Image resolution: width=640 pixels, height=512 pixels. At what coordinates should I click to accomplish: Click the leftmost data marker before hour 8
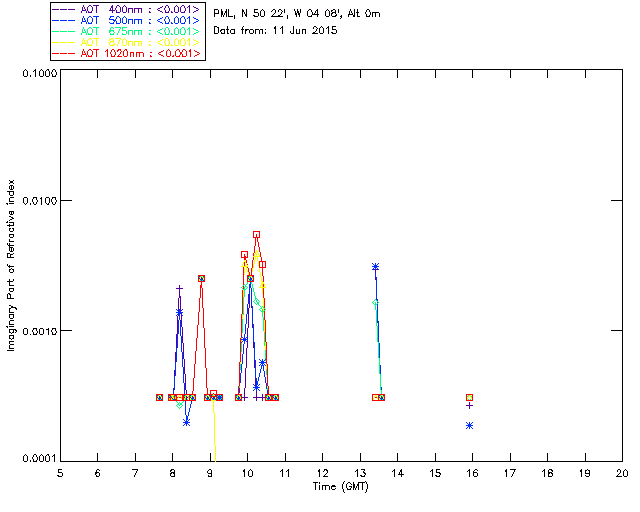click(160, 397)
